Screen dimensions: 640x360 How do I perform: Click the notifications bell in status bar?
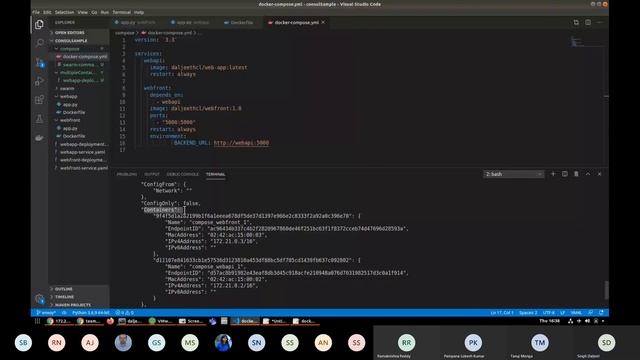(x=601, y=313)
